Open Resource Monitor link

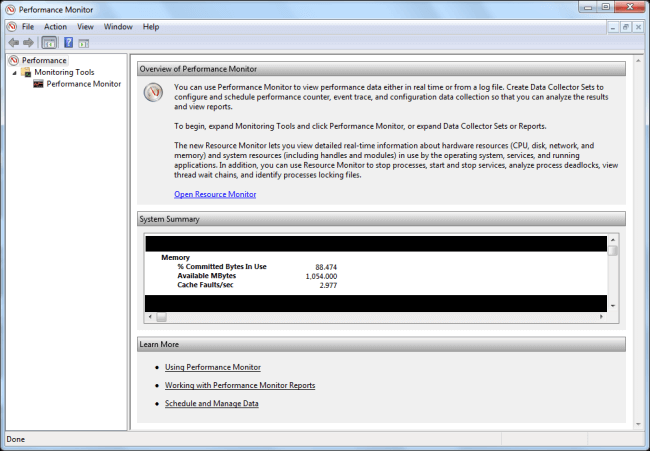(215, 194)
